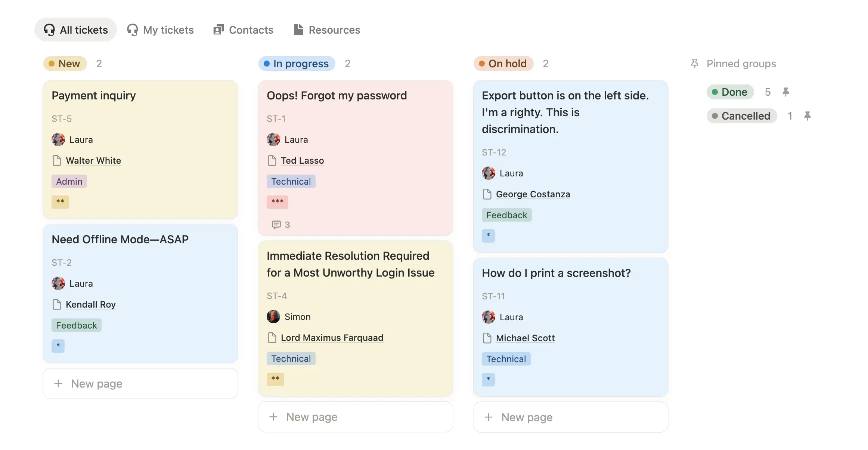
Task: Click the pin icon next to Pinned groups
Action: coord(694,64)
